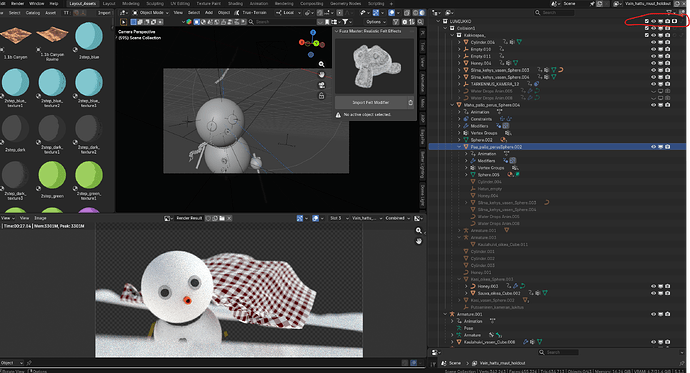Image resolution: width=690 pixels, height=373 pixels.
Task: Click the wrench icon of first Modifiers row
Action: pyautogui.click(x=466, y=126)
